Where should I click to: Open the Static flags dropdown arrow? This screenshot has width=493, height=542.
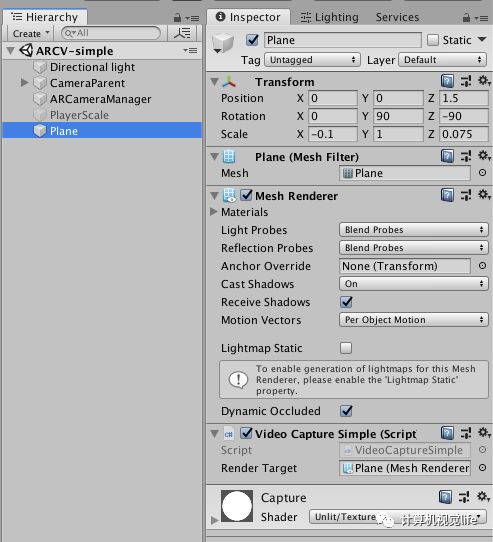482,39
